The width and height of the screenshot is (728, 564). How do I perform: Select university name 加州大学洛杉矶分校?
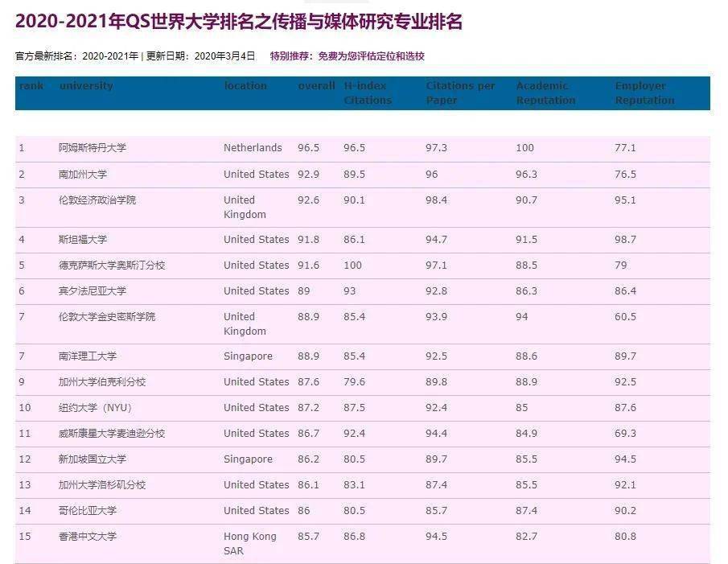pyautogui.click(x=102, y=484)
